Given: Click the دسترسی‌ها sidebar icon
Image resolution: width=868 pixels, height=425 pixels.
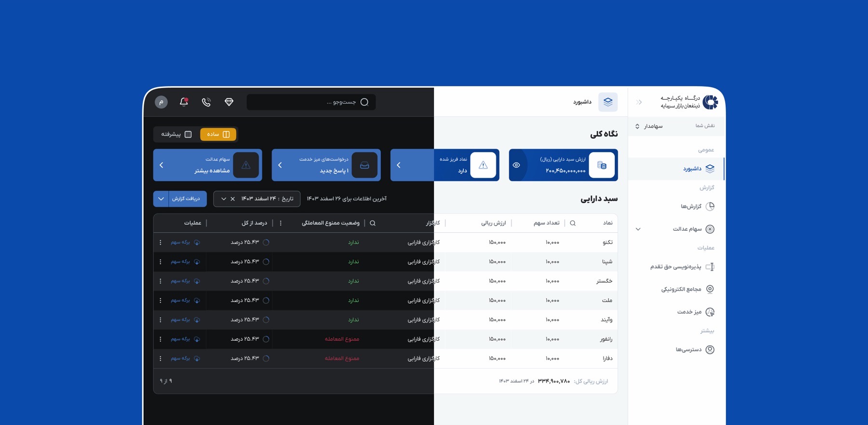Looking at the screenshot, I should (710, 349).
